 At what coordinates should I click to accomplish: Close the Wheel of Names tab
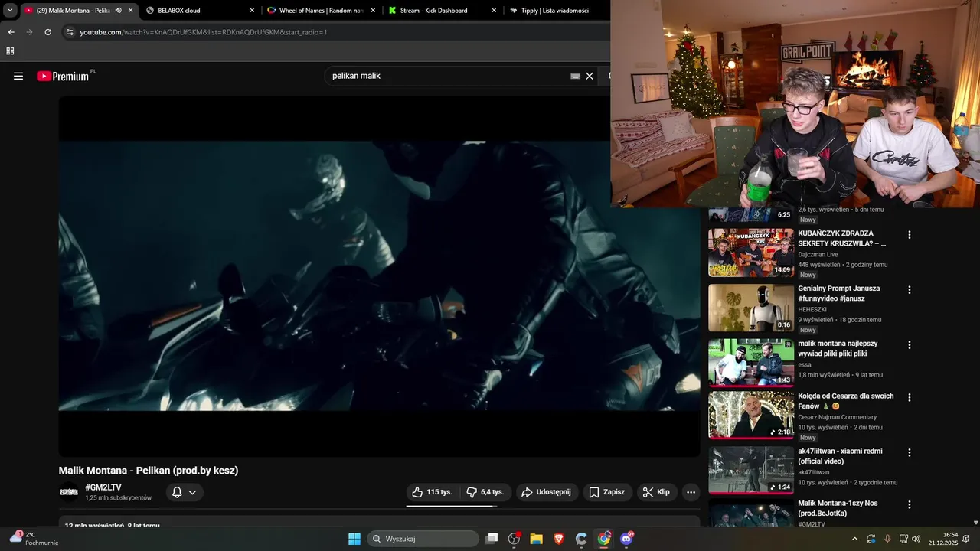pos(373,11)
